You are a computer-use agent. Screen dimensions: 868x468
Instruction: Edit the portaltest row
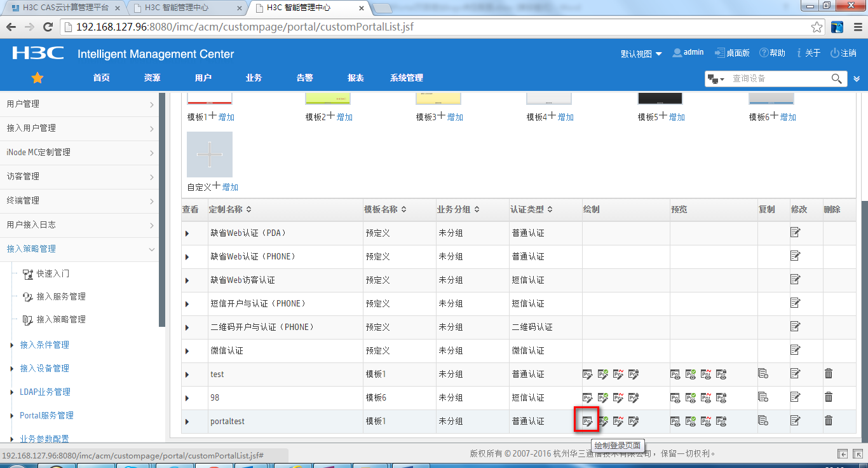coord(796,420)
